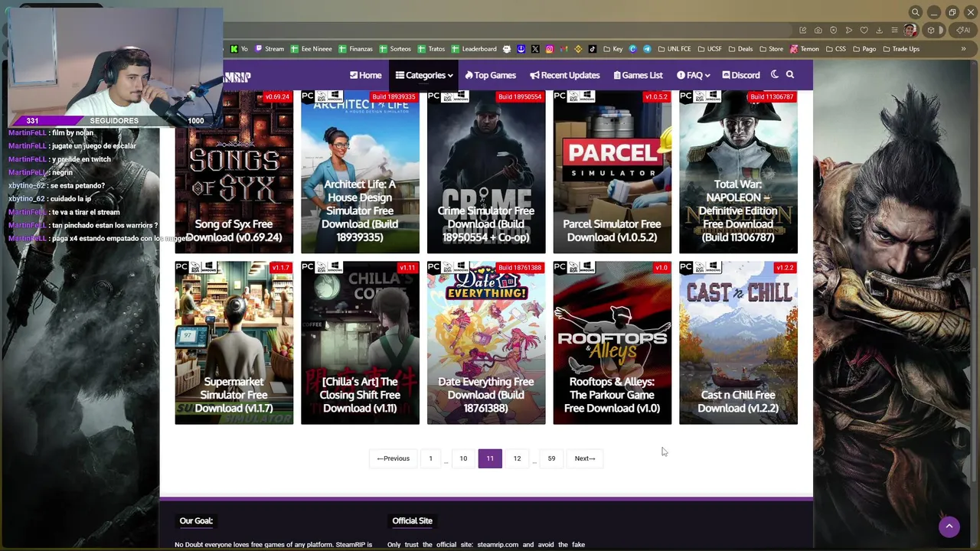Click the scroll-to-top arrow button
The height and width of the screenshot is (551, 980).
(x=949, y=527)
